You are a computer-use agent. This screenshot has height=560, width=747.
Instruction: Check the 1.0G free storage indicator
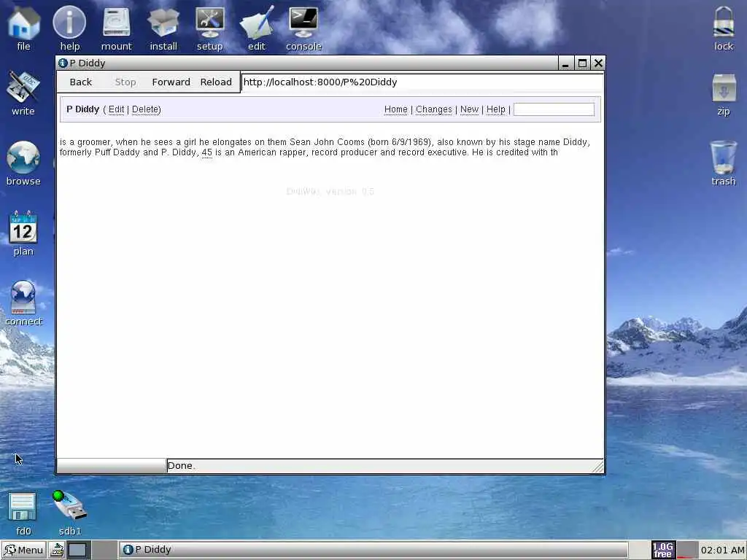click(662, 550)
